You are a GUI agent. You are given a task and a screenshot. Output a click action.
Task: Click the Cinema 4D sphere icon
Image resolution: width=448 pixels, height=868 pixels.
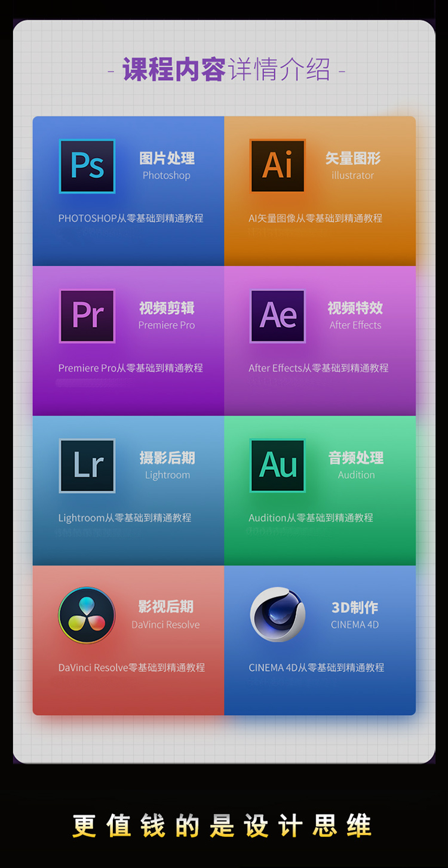click(278, 615)
